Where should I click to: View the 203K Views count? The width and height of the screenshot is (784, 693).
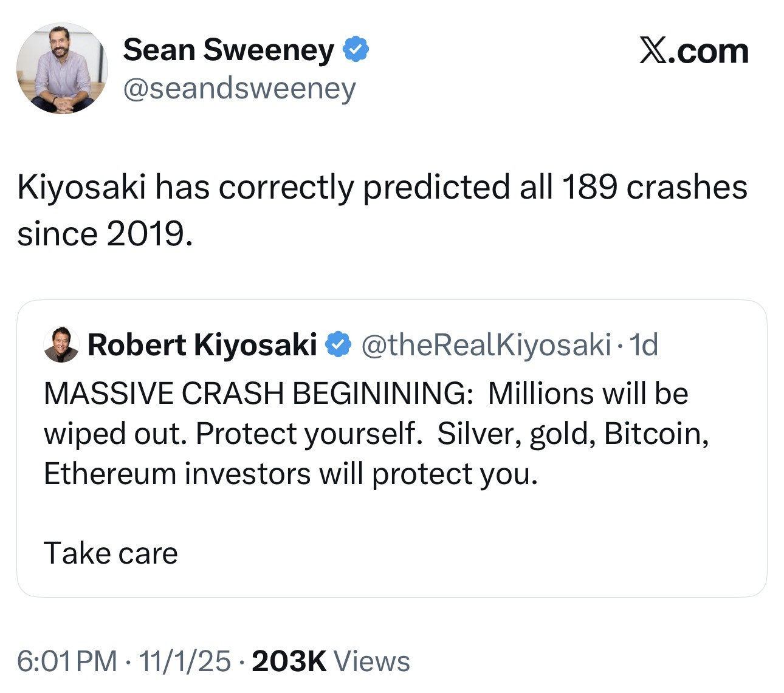point(331,661)
